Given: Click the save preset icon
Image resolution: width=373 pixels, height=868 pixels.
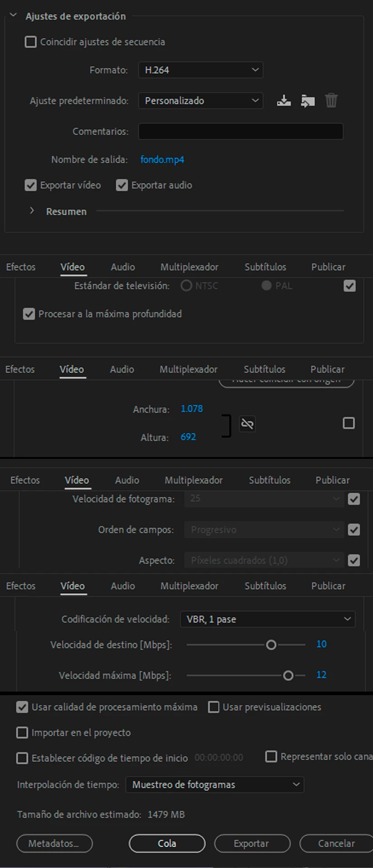Looking at the screenshot, I should coord(284,100).
